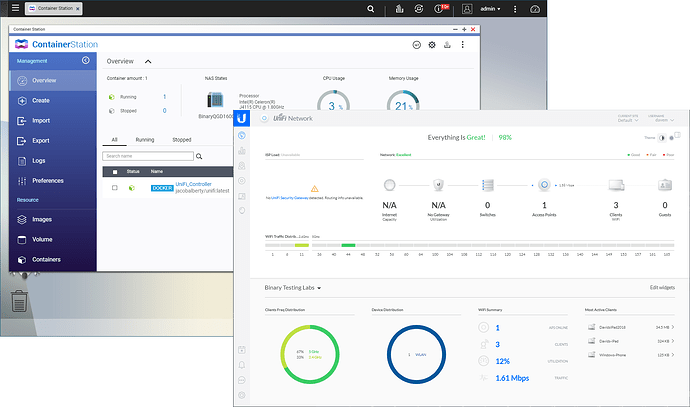Collapse the Management sidebar arrow
The height and width of the screenshot is (407, 690).
86,60
